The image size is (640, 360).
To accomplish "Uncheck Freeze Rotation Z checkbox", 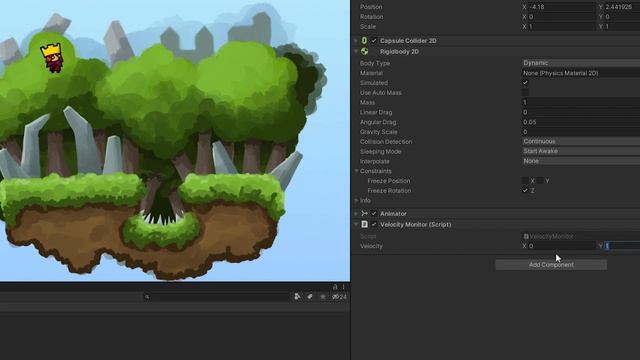I will click(x=525, y=190).
